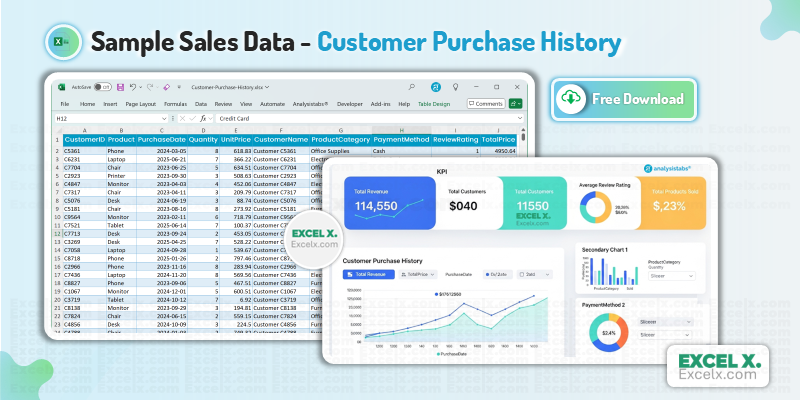This screenshot has height=400, width=800.
Task: Switch to the Developer tab
Action: [349, 104]
